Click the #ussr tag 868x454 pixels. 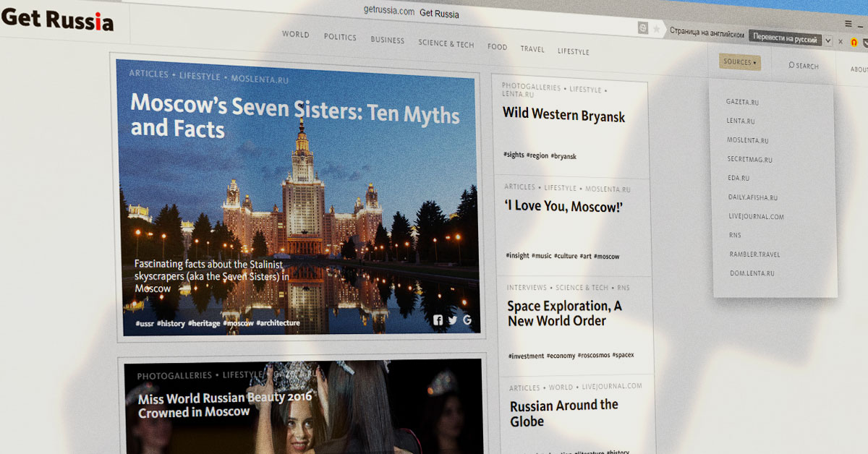pos(143,324)
